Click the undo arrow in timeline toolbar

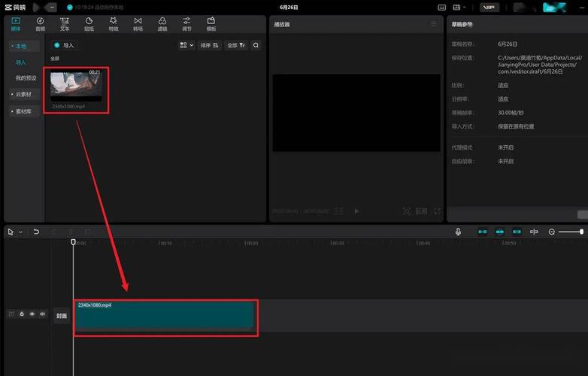click(x=36, y=232)
